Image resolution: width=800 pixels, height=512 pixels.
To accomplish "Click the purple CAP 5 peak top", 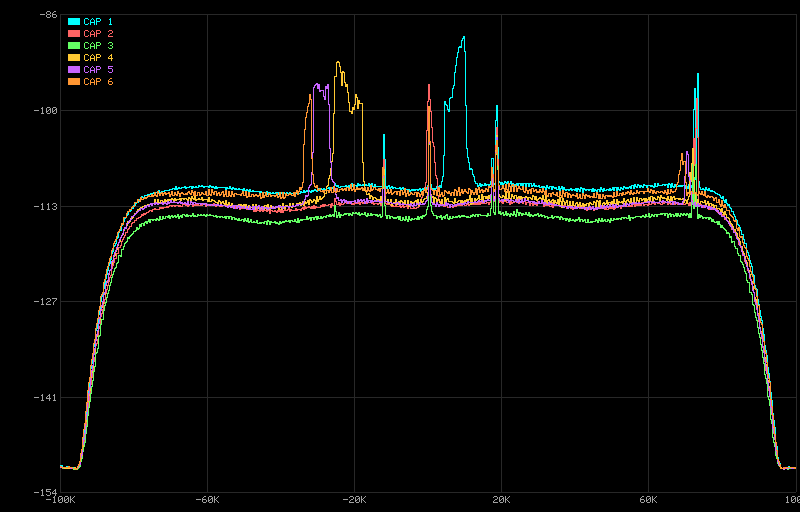I will [x=317, y=85].
